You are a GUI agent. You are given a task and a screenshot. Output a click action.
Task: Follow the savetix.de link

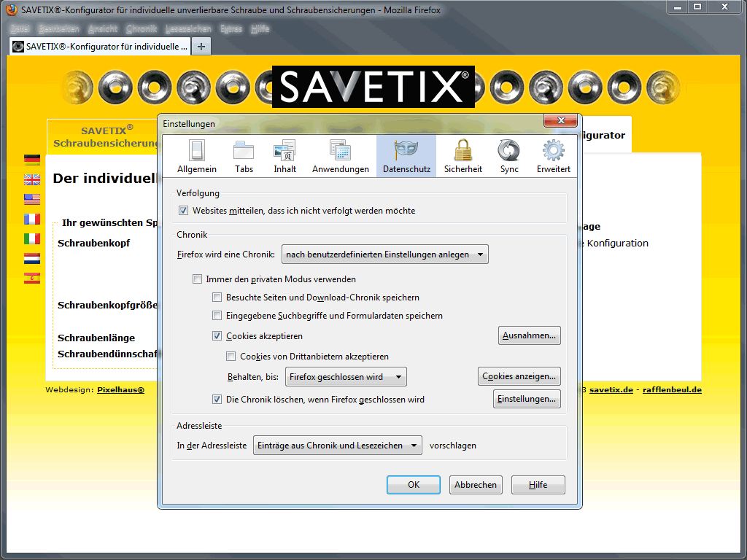tap(611, 389)
